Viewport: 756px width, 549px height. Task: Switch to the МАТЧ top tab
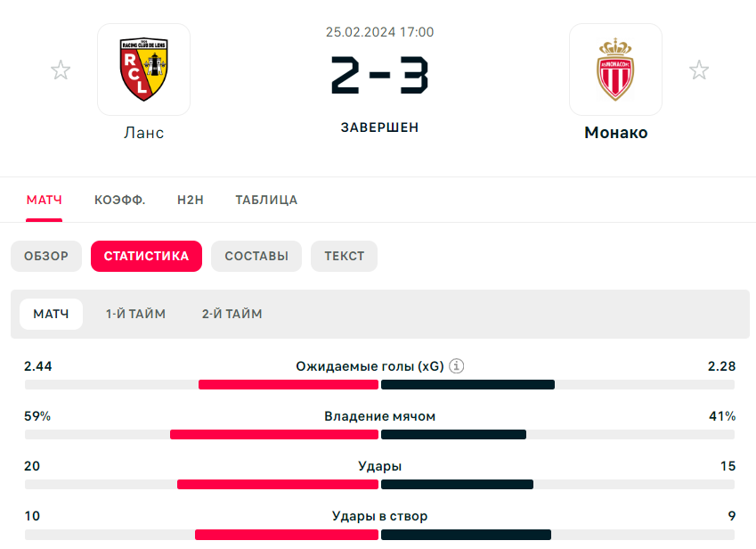(45, 200)
